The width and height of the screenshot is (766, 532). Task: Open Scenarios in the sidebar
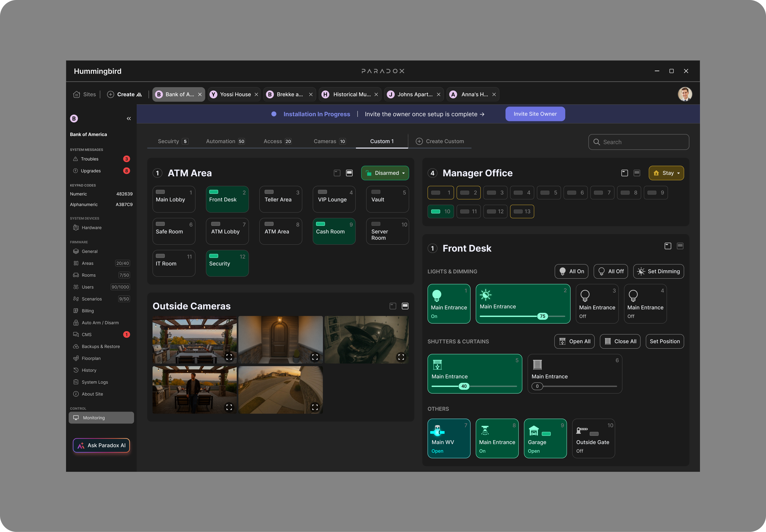click(x=101, y=299)
